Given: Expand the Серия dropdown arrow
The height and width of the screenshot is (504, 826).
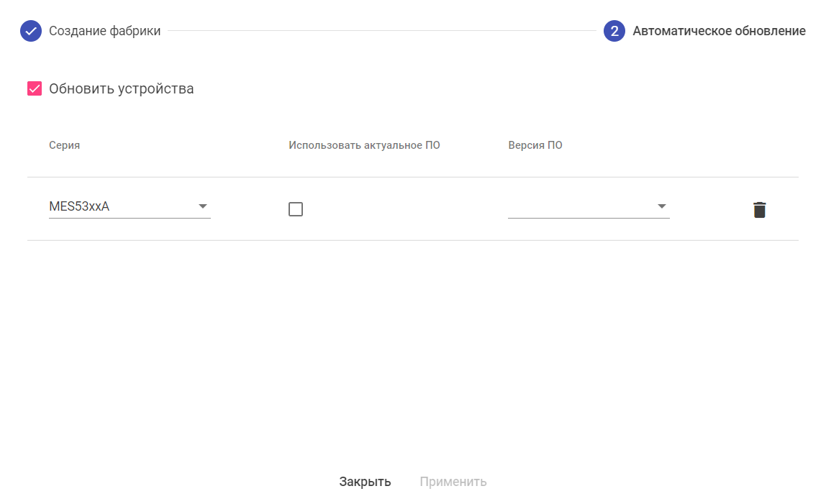Looking at the screenshot, I should 203,207.
